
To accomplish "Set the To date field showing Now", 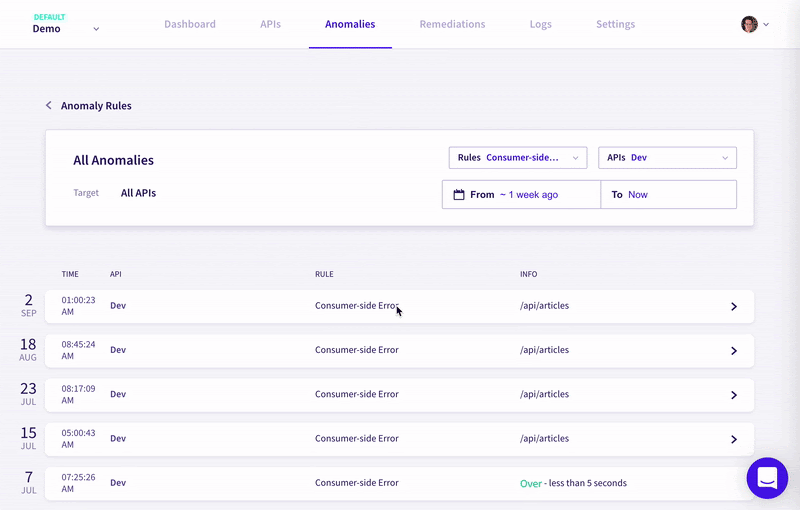I will 668,195.
